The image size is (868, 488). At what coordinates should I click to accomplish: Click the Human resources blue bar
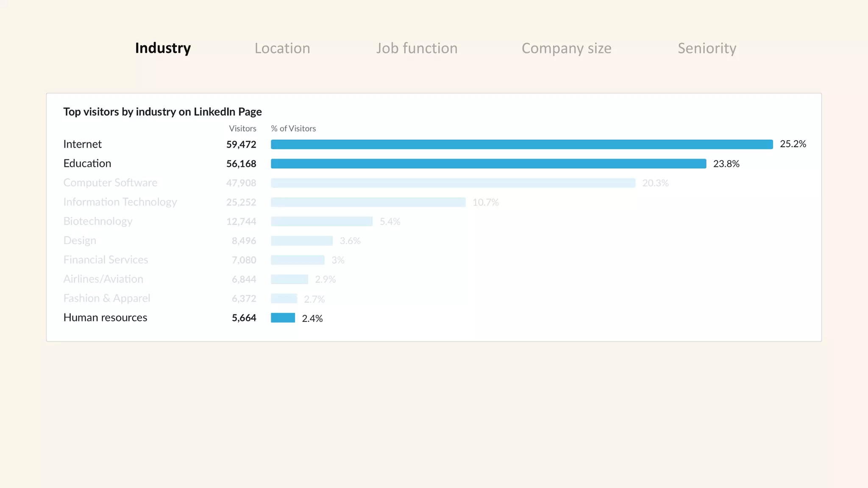point(283,318)
